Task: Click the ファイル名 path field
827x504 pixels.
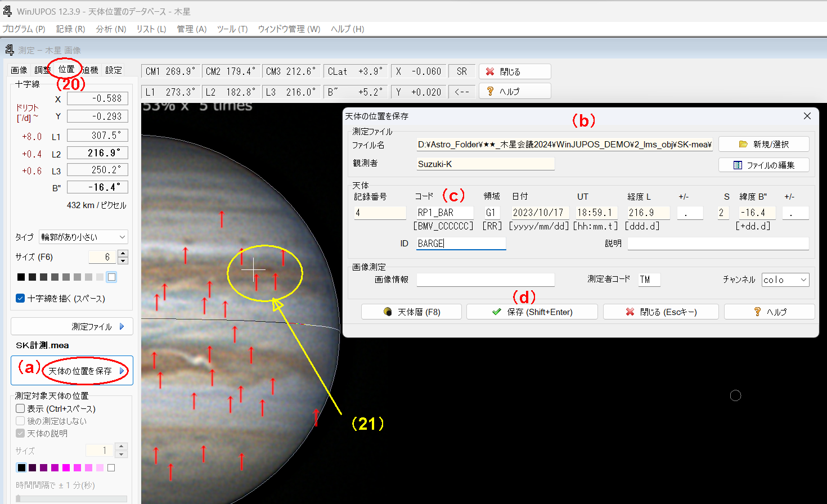Action: click(x=564, y=145)
